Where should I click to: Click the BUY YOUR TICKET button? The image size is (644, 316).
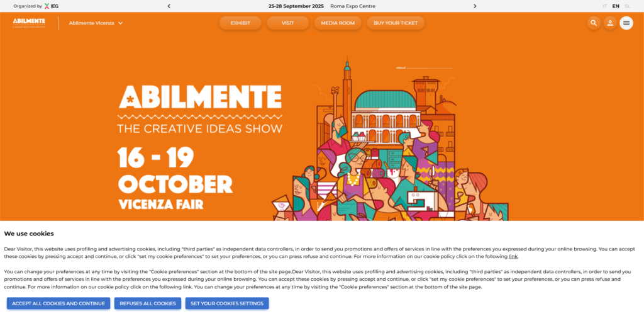396,23
